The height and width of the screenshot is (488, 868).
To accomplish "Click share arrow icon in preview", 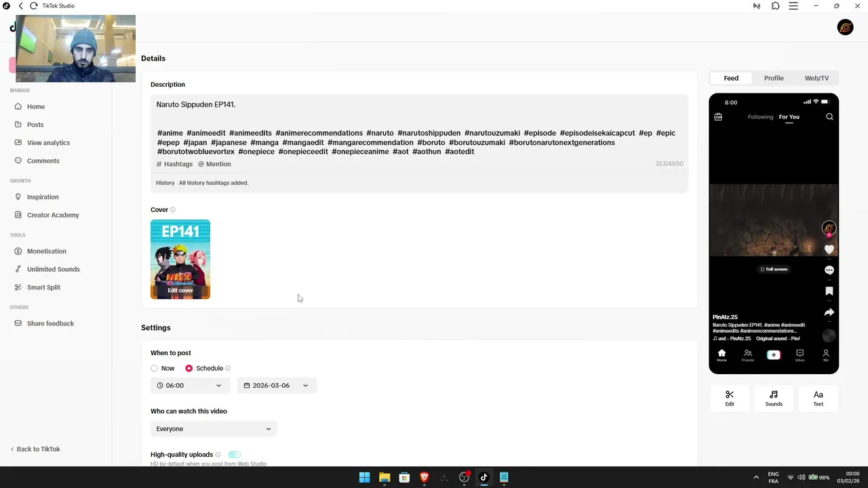I will coord(829,312).
